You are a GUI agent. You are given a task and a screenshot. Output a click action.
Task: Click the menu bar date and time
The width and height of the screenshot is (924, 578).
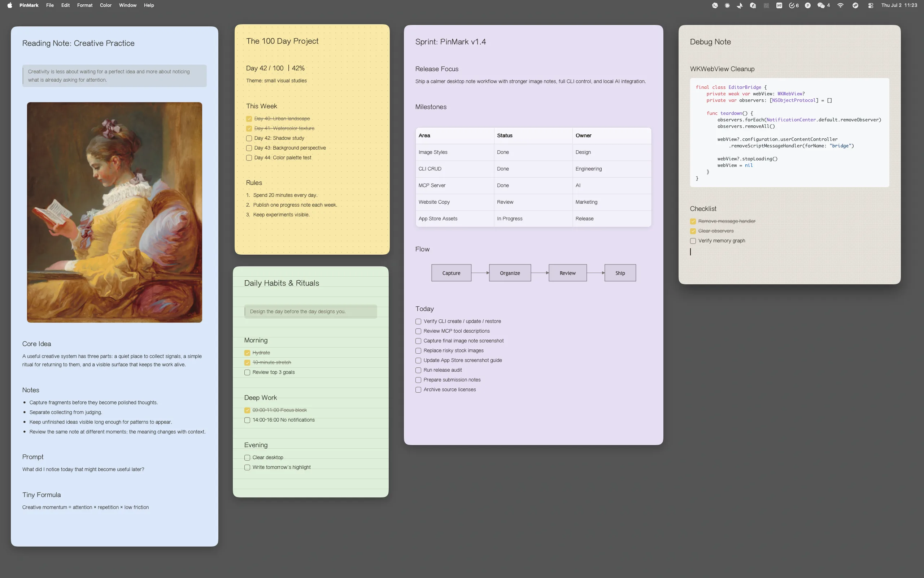[x=899, y=5]
